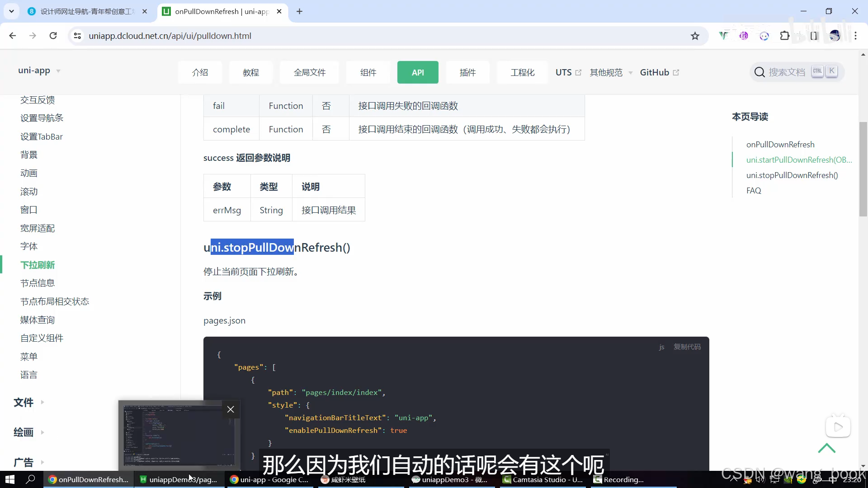Reload the current page
Viewport: 868px width, 488px height.
pyautogui.click(x=53, y=36)
